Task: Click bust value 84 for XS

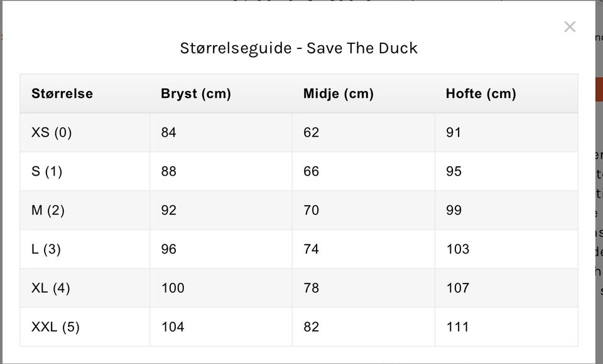Action: [168, 132]
